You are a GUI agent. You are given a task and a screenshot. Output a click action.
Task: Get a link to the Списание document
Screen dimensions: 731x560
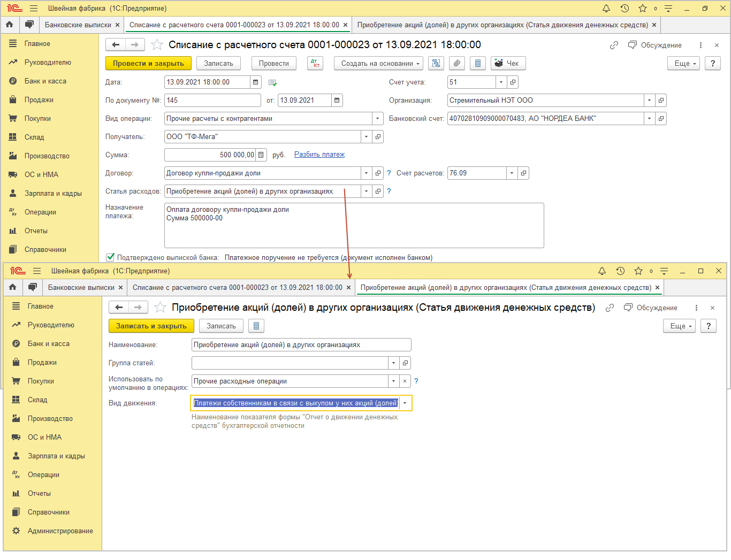click(x=614, y=45)
